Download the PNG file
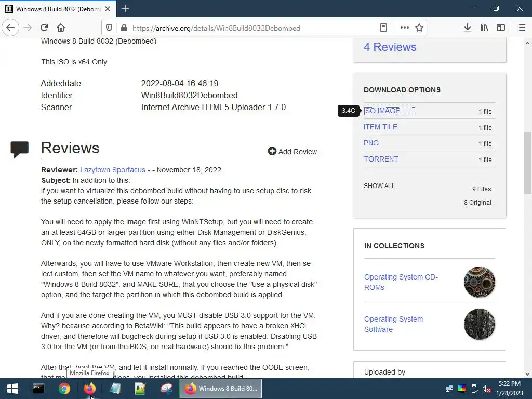Image resolution: width=532 pixels, height=399 pixels. tap(371, 143)
